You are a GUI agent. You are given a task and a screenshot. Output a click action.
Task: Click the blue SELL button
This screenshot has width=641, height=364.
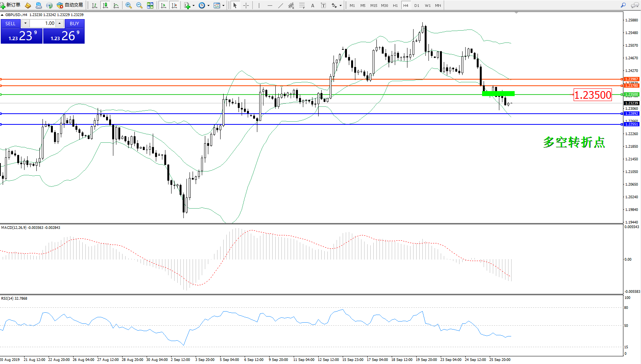tap(10, 23)
